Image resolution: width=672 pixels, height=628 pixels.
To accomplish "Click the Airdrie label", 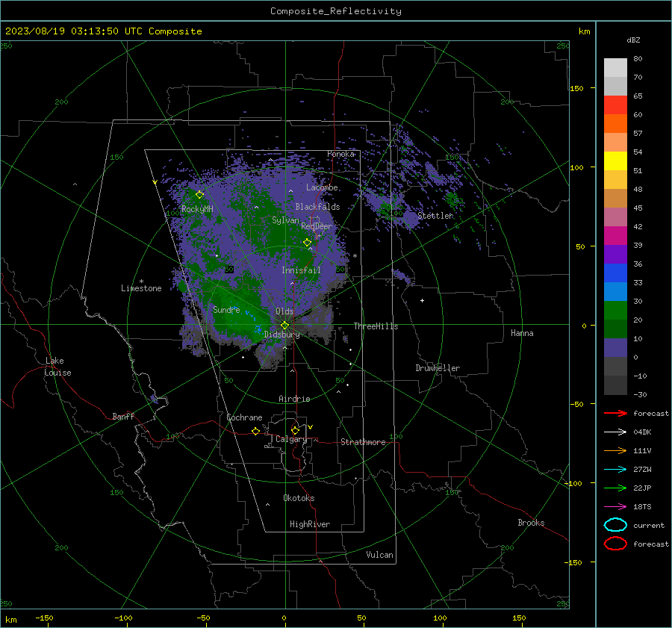I will 294,399.
